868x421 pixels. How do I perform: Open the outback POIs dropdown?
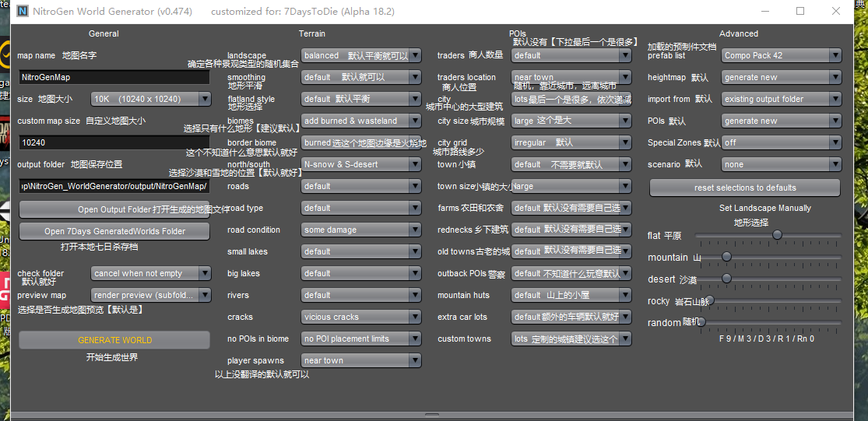(572, 273)
